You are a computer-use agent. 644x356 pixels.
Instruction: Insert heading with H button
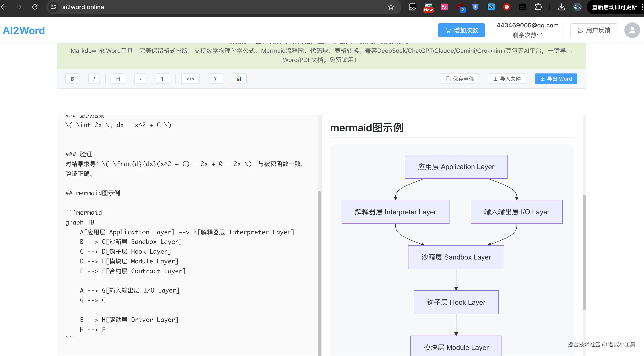pyautogui.click(x=118, y=79)
